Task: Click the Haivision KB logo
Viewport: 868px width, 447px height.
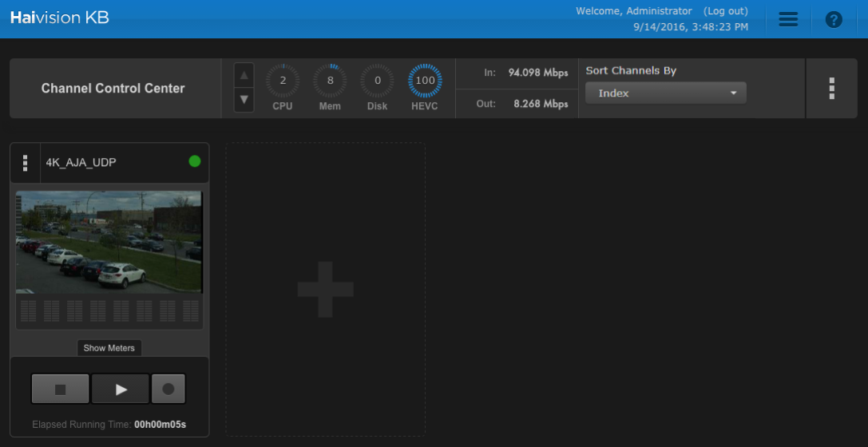Action: point(60,18)
